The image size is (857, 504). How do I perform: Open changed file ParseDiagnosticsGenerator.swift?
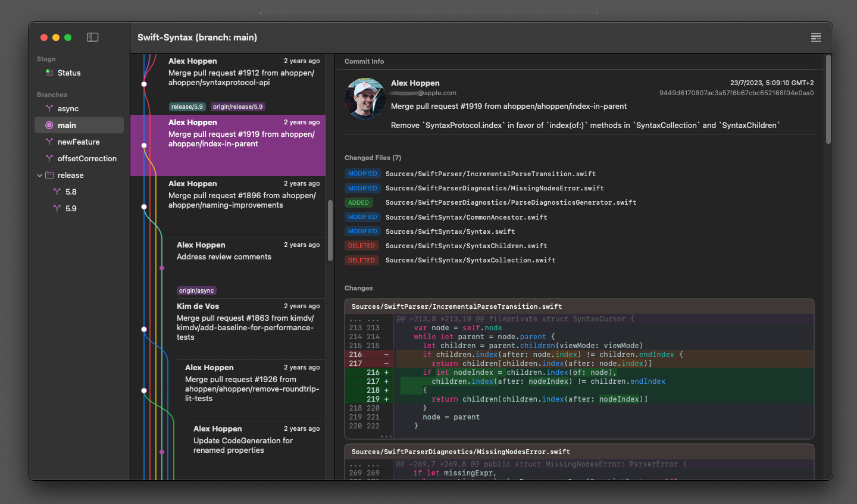click(x=511, y=202)
